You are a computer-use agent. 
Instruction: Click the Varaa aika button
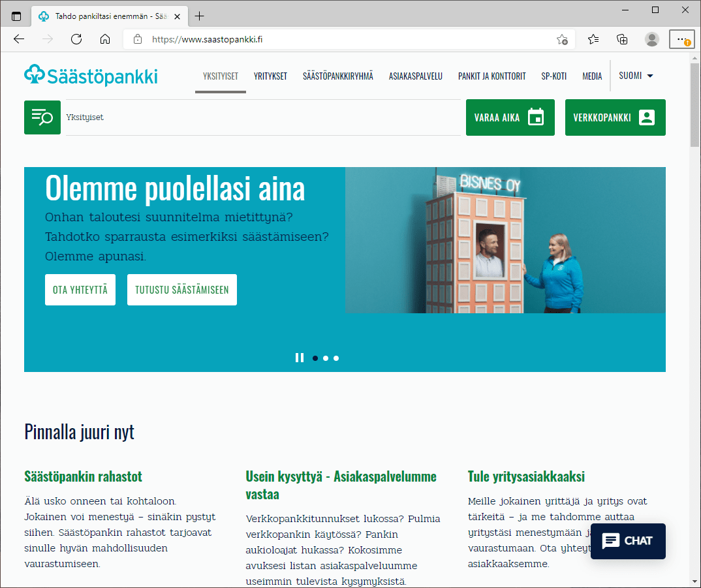pos(510,117)
